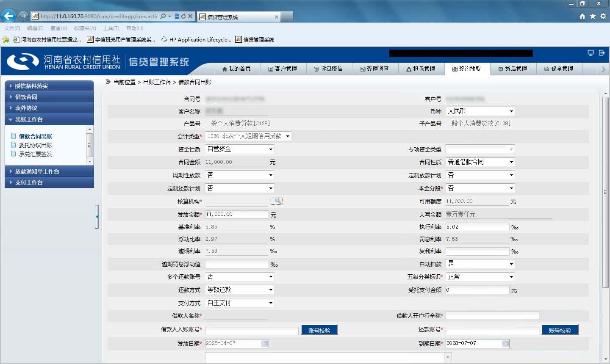
Task: Switch to the 受理调查 tab
Action: pyautogui.click(x=374, y=69)
